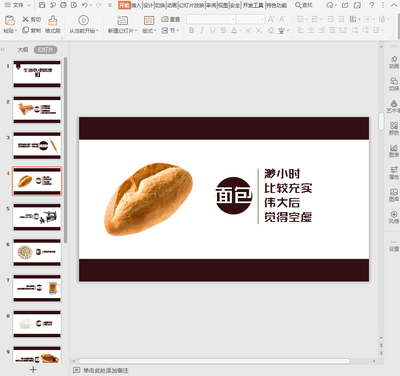
Task: Click the Print icon in quick access toolbar
Action: [63, 5]
